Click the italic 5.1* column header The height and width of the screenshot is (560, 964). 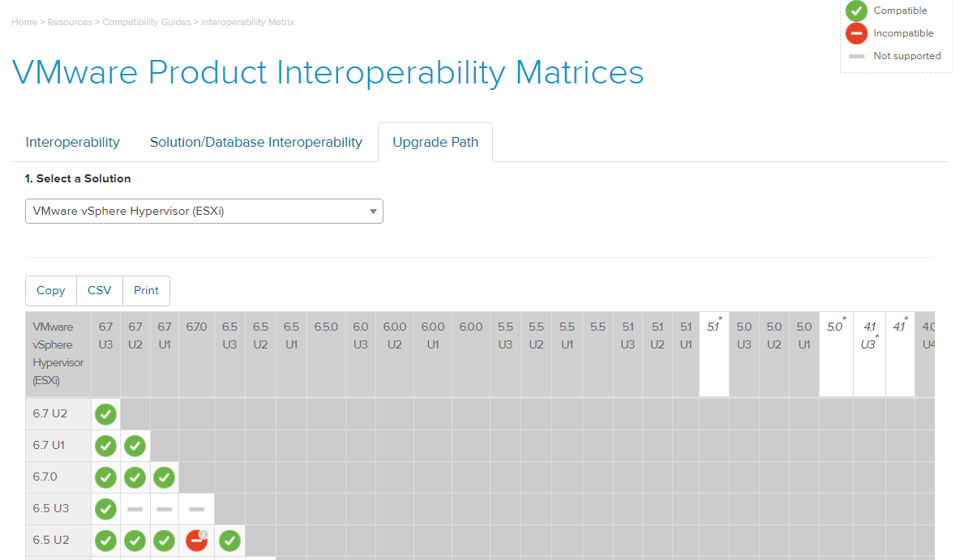tap(714, 354)
